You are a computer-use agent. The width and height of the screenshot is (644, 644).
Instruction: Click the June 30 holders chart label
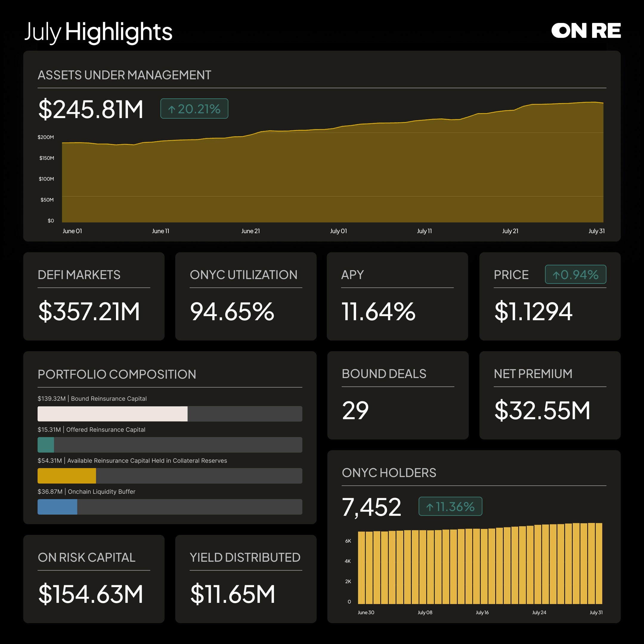coord(366,613)
